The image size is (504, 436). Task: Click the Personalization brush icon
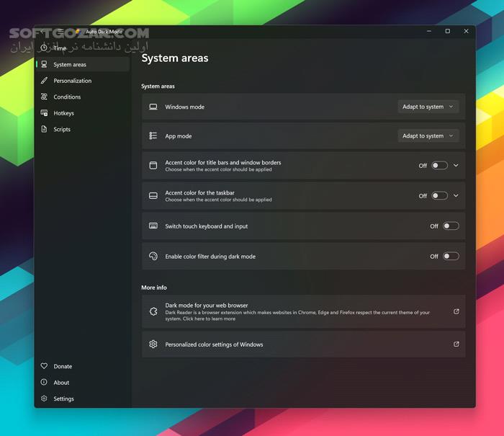(44, 81)
